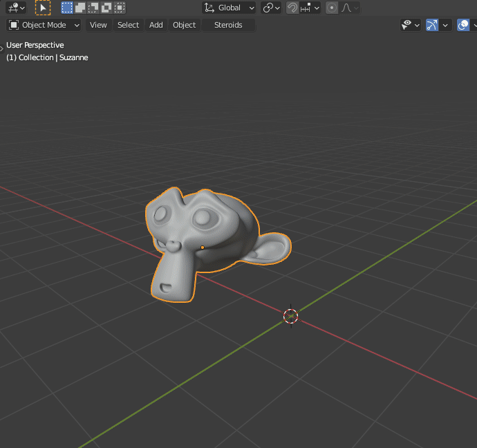Toggle viewport overlays display

point(463,25)
